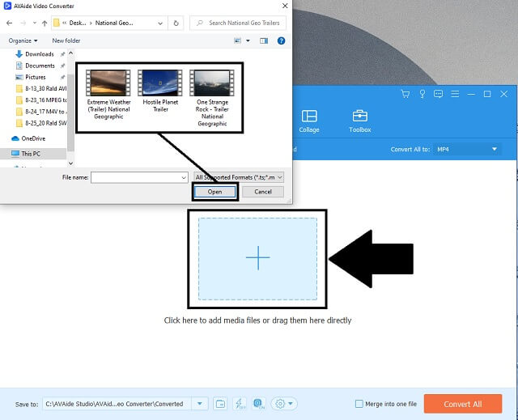This screenshot has width=518, height=420.
Task: Open the 8-23_16 MPEG folder
Action: [41, 100]
